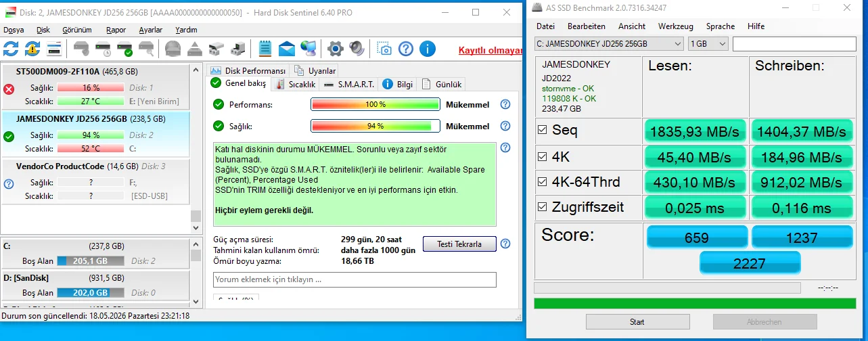This screenshot has width=868, height=341.
Task: Click the empty text field beside 1 GB
Action: (794, 43)
